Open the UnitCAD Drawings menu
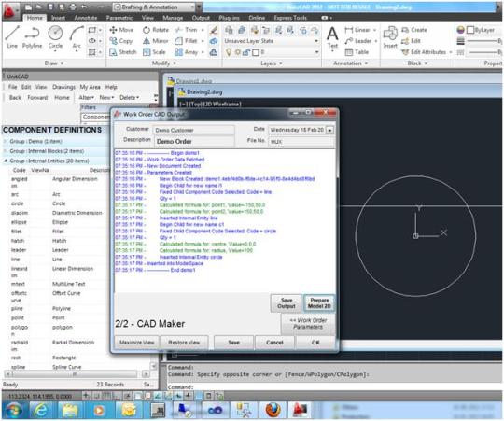This screenshot has height=421, width=504. click(x=63, y=87)
